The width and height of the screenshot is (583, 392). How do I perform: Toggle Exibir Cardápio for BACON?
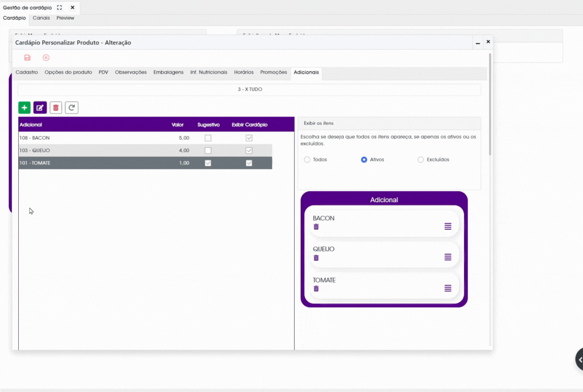(x=249, y=138)
